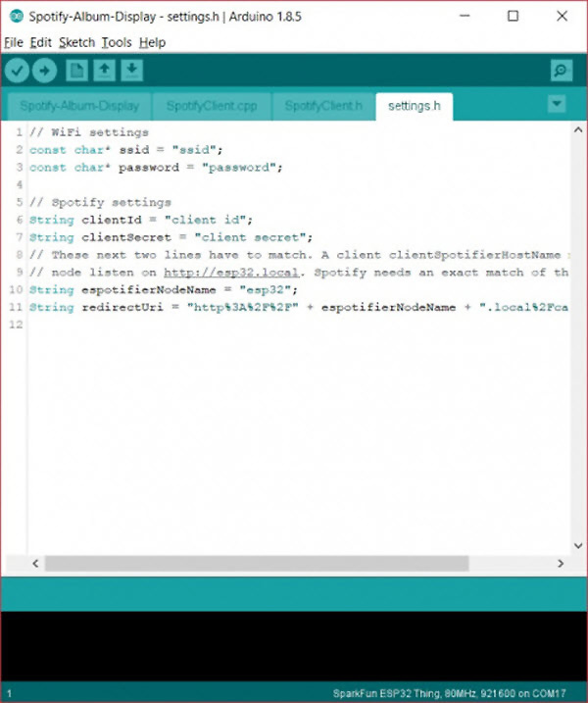Click the SparkFun ESP32 Thing board status text
The image size is (588, 703).
449,693
